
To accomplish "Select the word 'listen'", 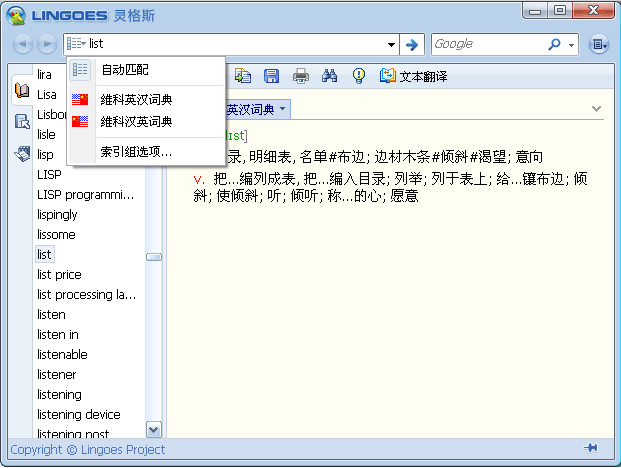I will (x=51, y=315).
